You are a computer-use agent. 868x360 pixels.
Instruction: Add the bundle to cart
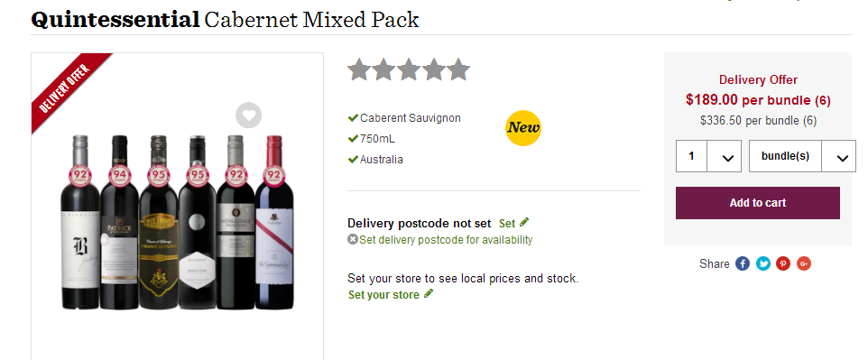coord(757,203)
